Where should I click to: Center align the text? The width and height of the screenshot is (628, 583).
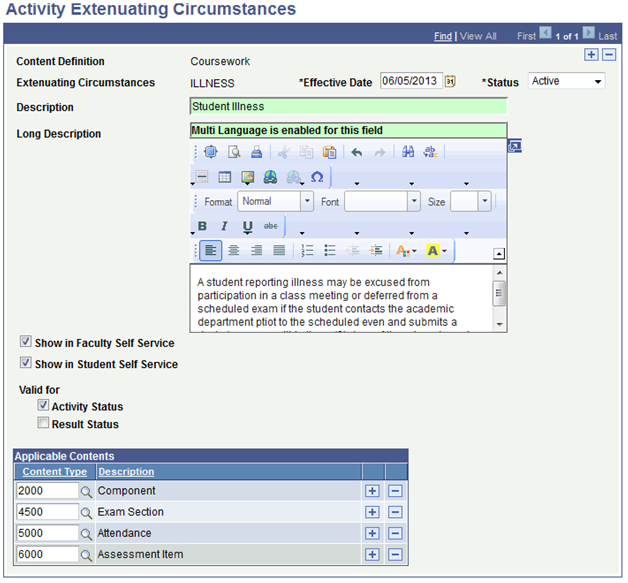(x=233, y=251)
